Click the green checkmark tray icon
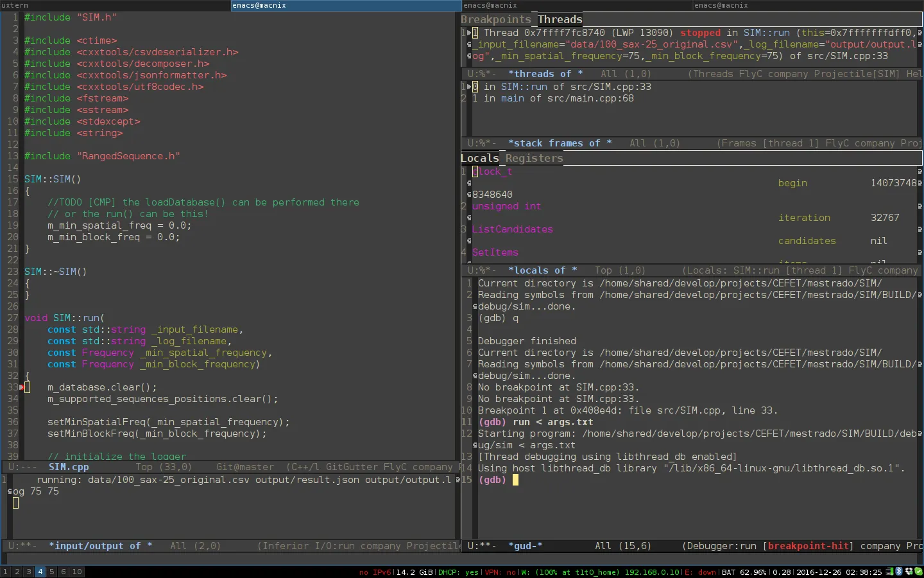The height and width of the screenshot is (578, 924). coord(918,572)
